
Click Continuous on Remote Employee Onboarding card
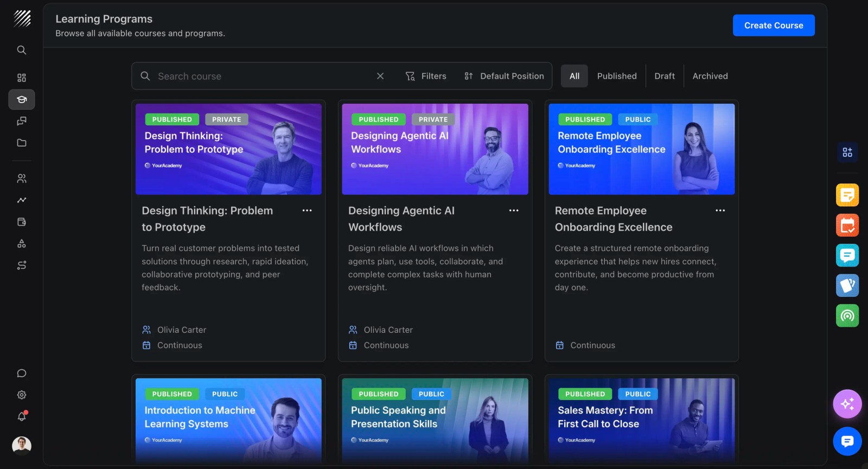pos(592,345)
